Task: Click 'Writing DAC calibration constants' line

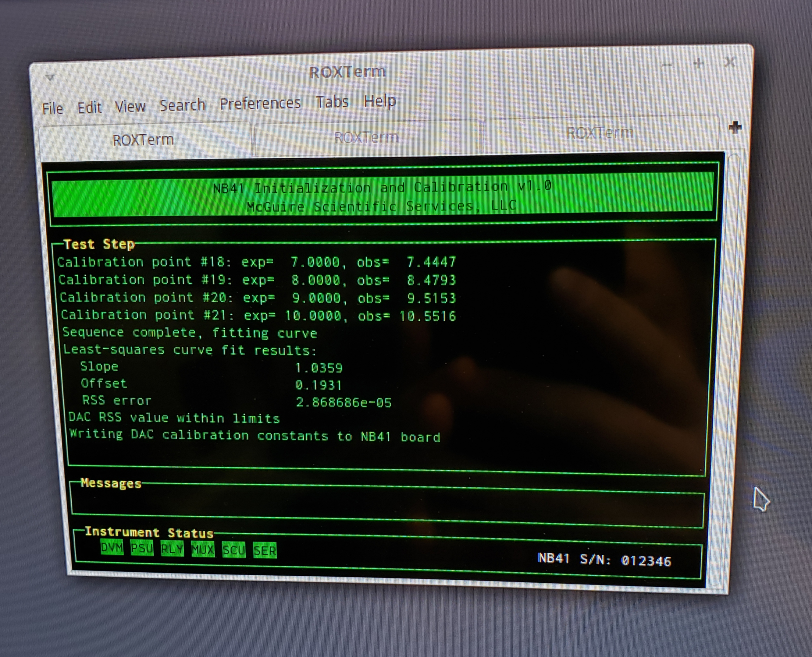Action: pos(255,436)
